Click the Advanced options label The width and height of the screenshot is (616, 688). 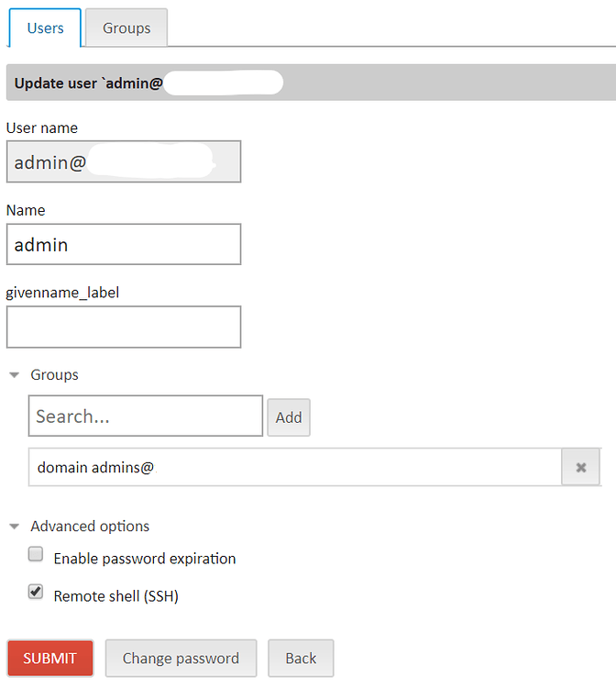pyautogui.click(x=90, y=527)
